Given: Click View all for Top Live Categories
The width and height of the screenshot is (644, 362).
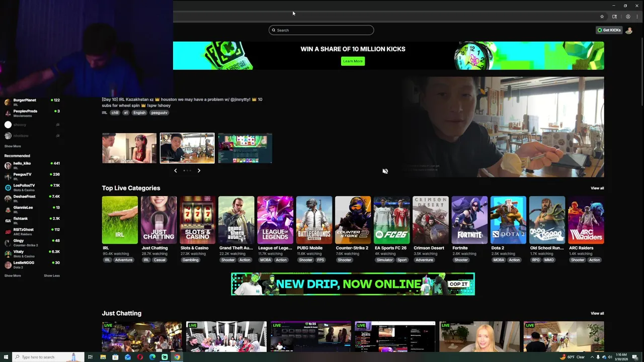Looking at the screenshot, I should click(597, 188).
